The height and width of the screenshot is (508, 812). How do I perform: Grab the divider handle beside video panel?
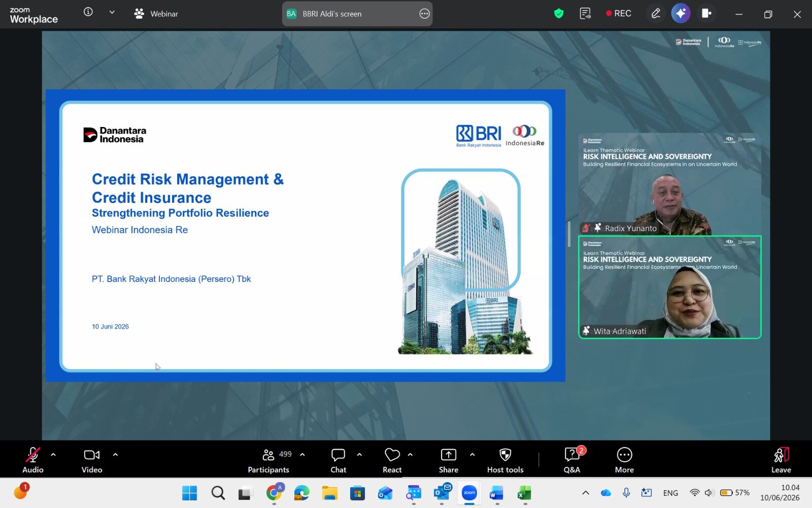[569, 234]
